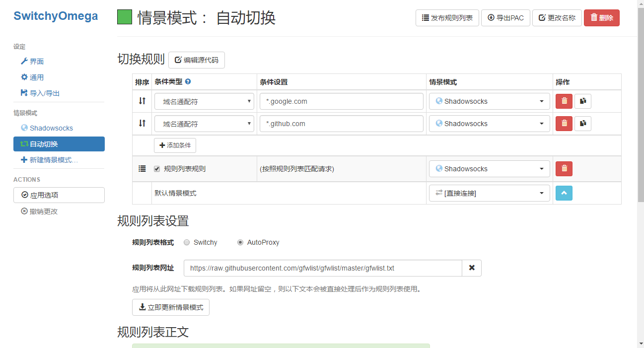The image size is (644, 348).
Task: Select the Switchy rule list format
Action: pos(187,242)
